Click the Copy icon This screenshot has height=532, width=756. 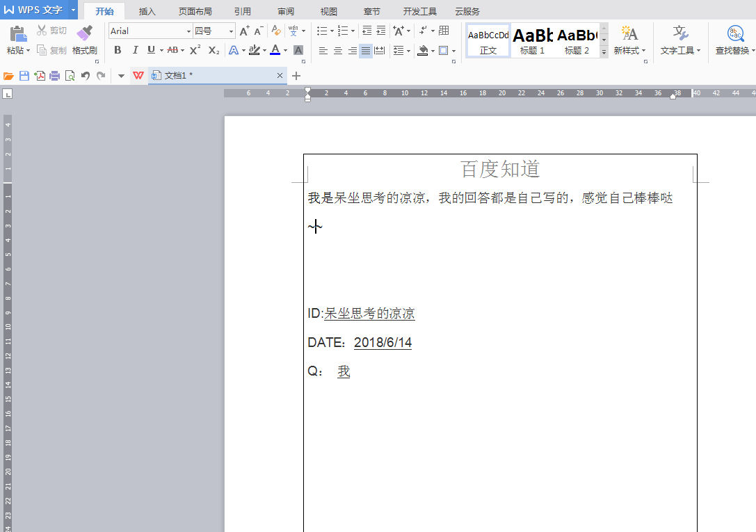[42, 50]
